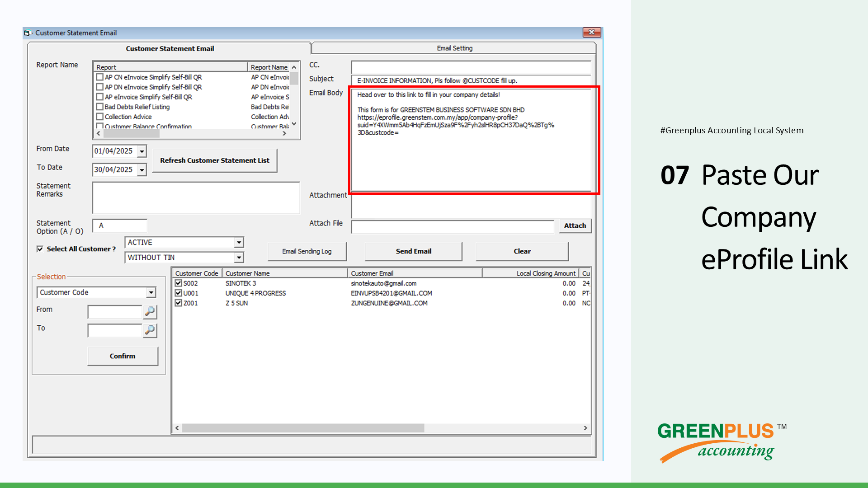Open the To customer code lookup magnifier
The width and height of the screenshot is (868, 488).
150,330
